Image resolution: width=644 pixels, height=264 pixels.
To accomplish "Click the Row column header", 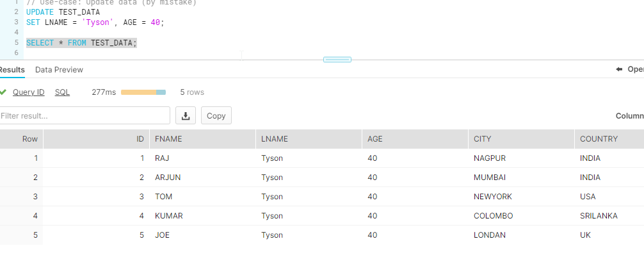I will 21,139.
